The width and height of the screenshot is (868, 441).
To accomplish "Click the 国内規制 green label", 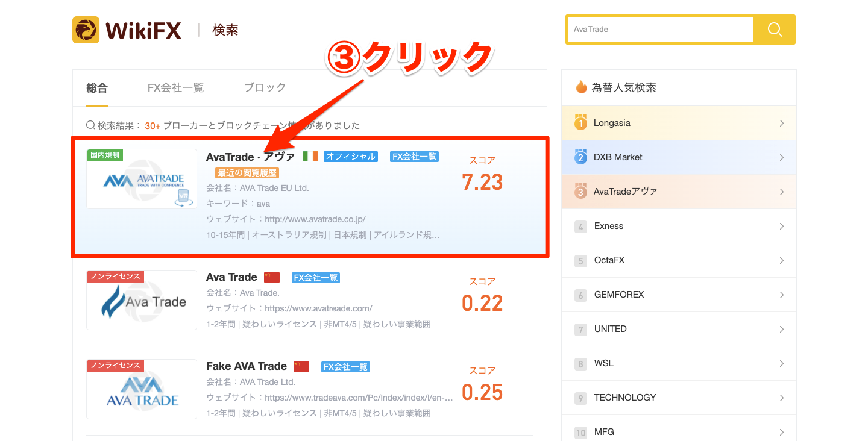I will (x=105, y=155).
